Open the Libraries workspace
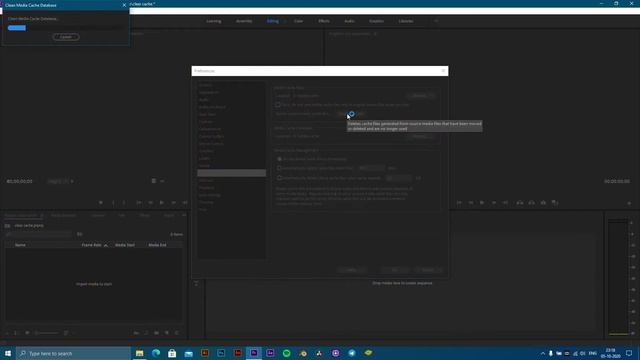This screenshot has height=360, width=640. tap(406, 21)
